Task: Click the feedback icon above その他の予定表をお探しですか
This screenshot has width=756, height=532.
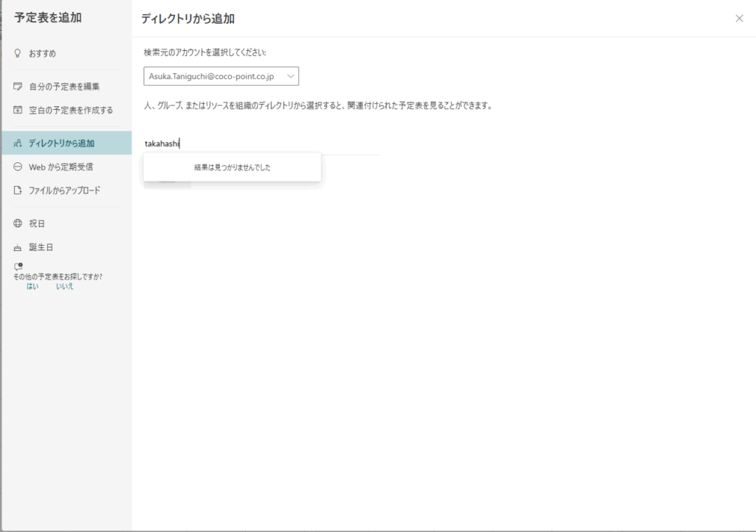Action: pyautogui.click(x=18, y=266)
